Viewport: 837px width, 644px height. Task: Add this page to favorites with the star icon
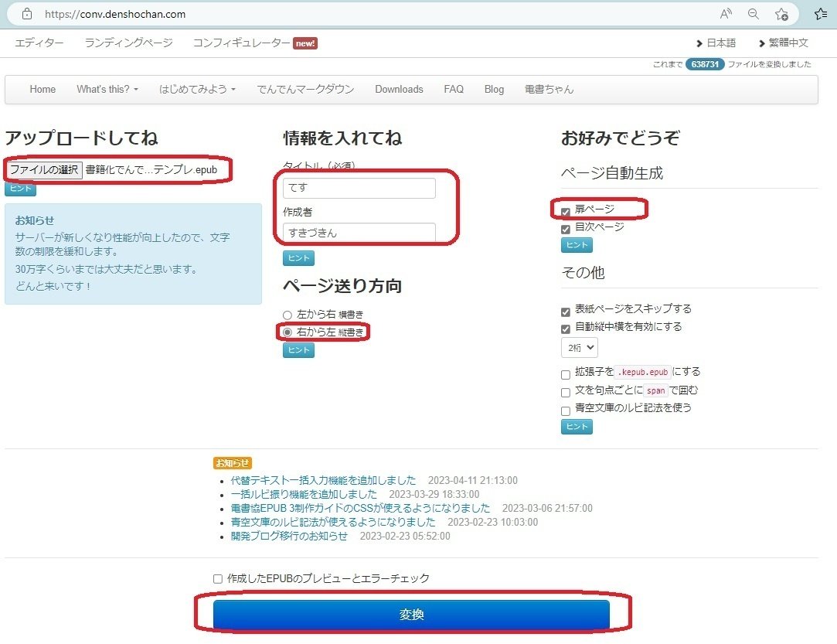pyautogui.click(x=781, y=13)
